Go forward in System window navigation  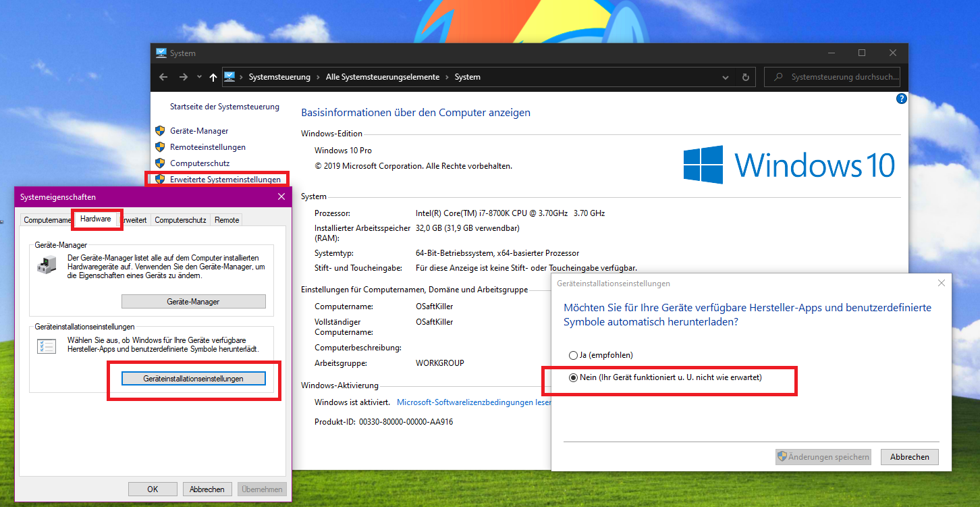tap(184, 77)
